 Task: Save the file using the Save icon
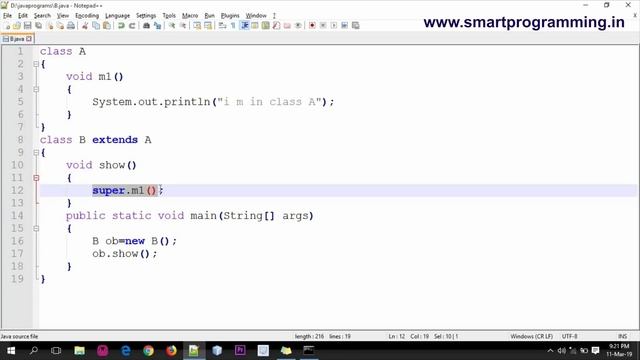(x=27, y=26)
